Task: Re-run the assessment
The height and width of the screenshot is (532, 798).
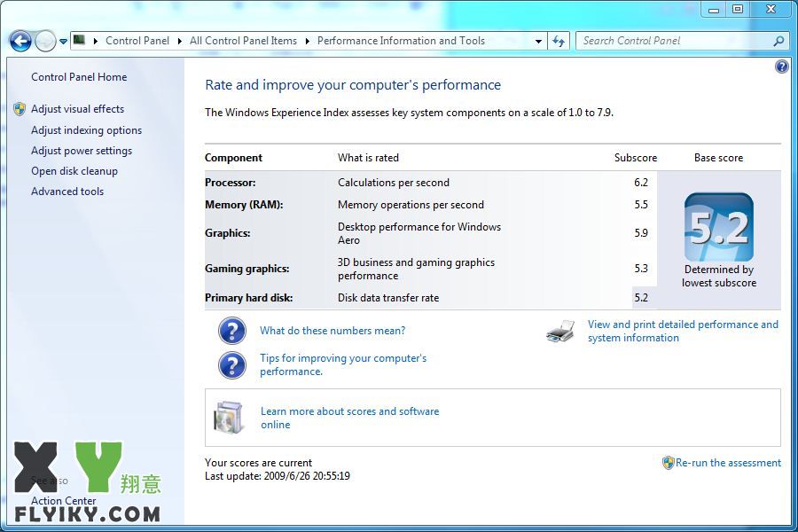Action: coord(728,463)
